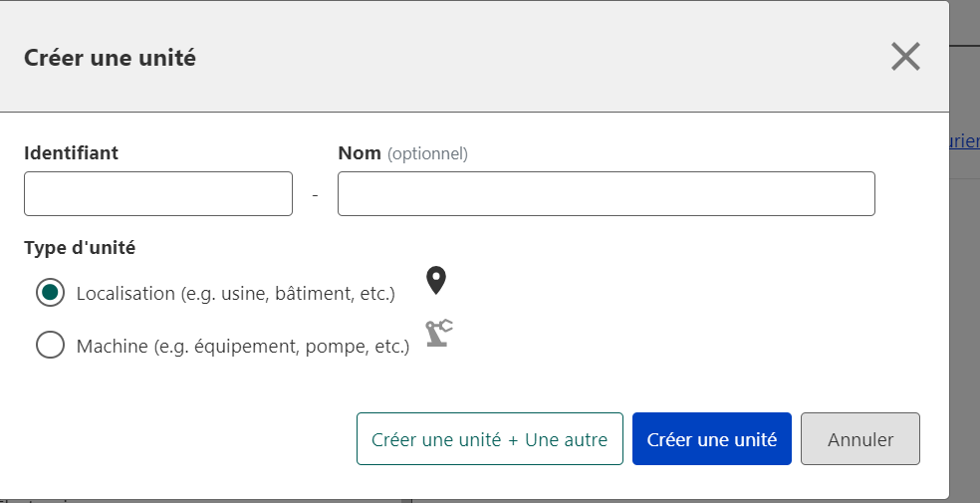980x503 pixels.
Task: Click the blue Créer une unité button
Action: pyautogui.click(x=711, y=439)
